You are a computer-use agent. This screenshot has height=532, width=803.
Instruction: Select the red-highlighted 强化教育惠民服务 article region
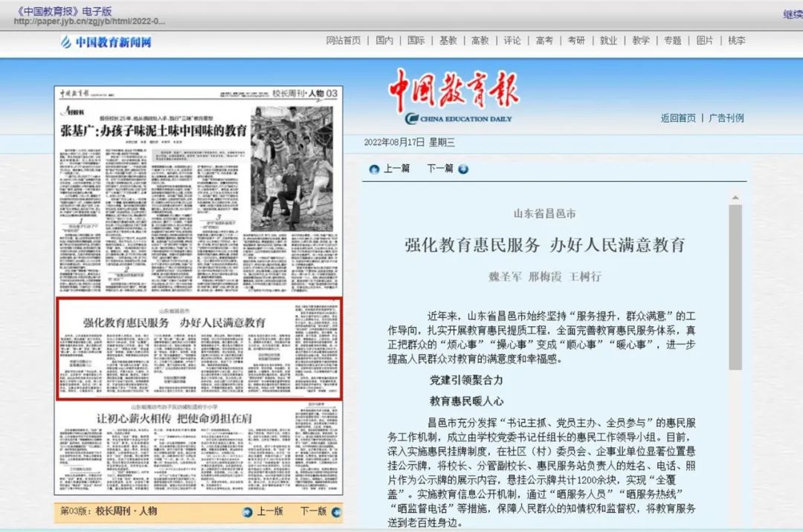click(x=199, y=349)
